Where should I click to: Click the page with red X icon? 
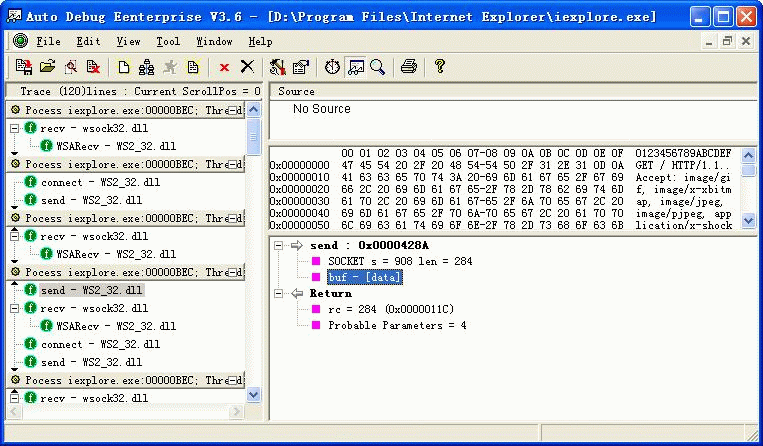(x=93, y=67)
